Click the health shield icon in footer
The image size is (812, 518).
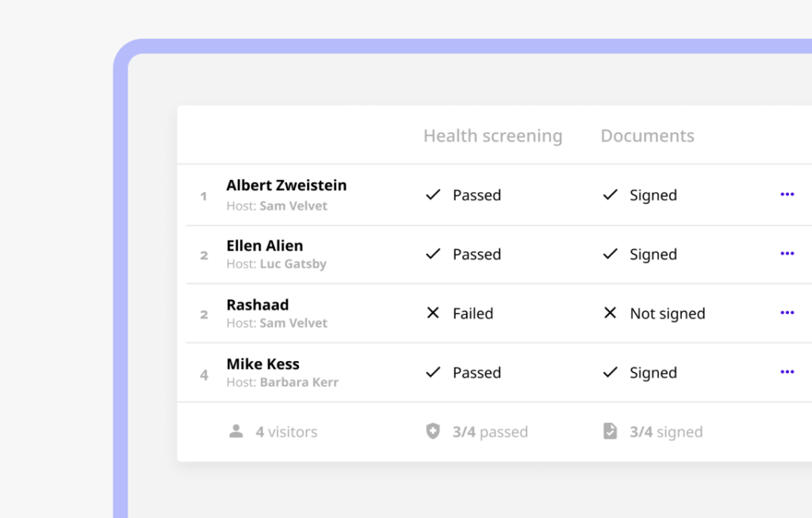point(432,432)
